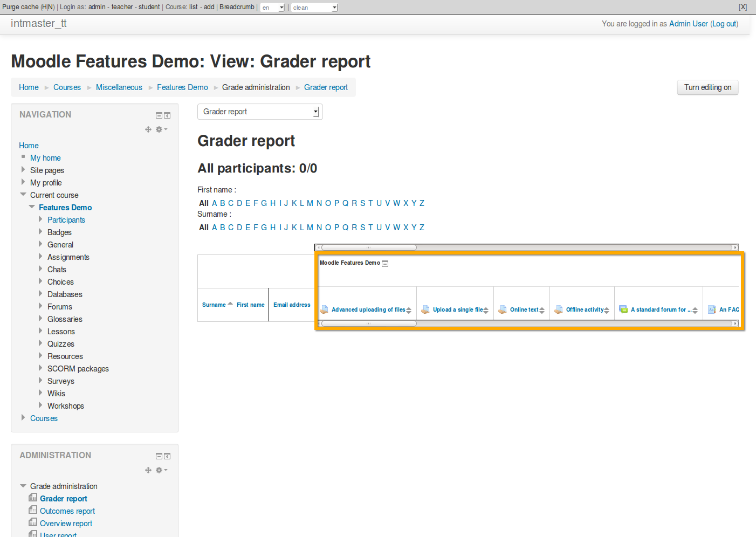Click the move icon in the Navigation block
The image size is (756, 537).
148,129
